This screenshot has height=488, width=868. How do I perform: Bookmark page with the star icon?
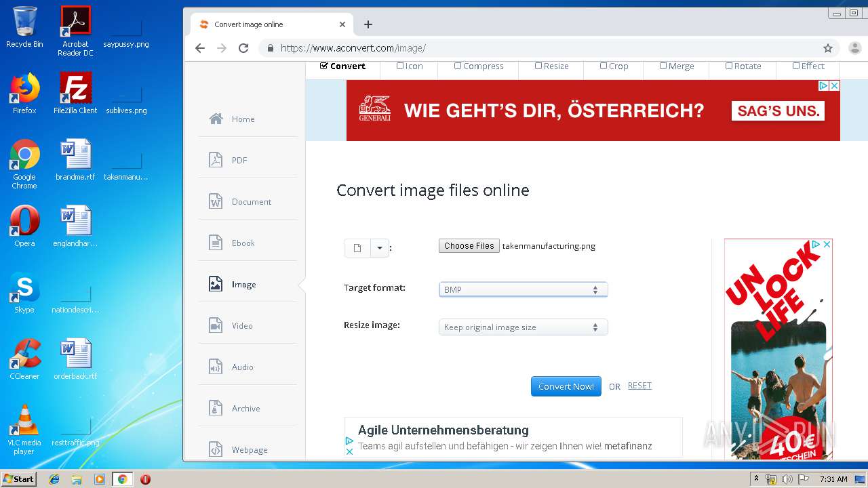tap(828, 48)
